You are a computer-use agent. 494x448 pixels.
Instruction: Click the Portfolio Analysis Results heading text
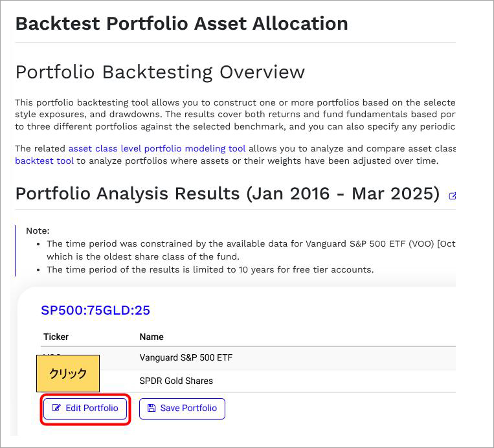pyautogui.click(x=227, y=194)
